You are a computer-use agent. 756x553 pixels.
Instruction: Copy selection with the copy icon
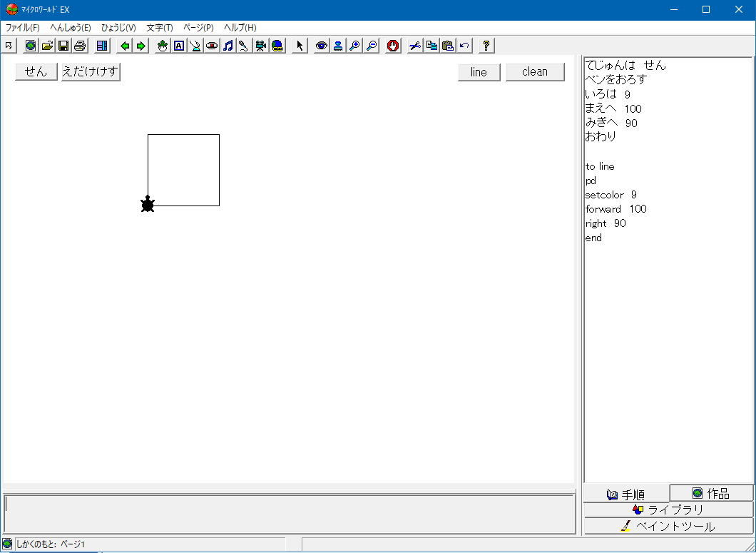pyautogui.click(x=431, y=46)
